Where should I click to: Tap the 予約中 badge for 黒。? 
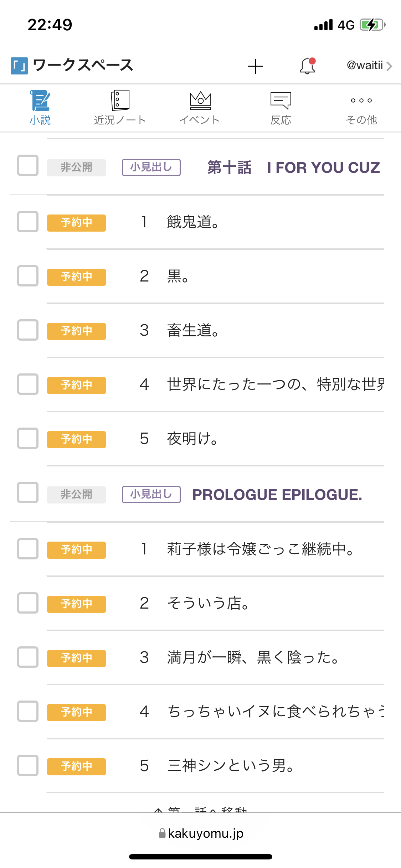[76, 277]
